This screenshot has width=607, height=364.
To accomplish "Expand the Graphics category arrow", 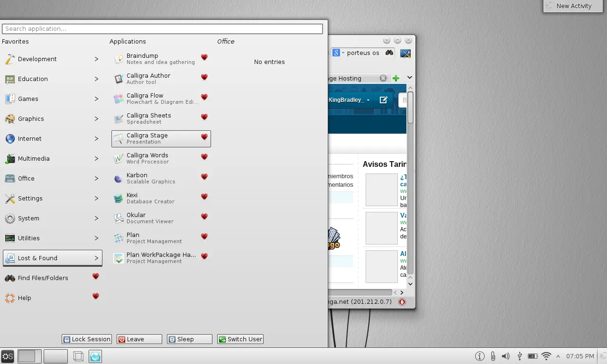I will click(x=96, y=119).
